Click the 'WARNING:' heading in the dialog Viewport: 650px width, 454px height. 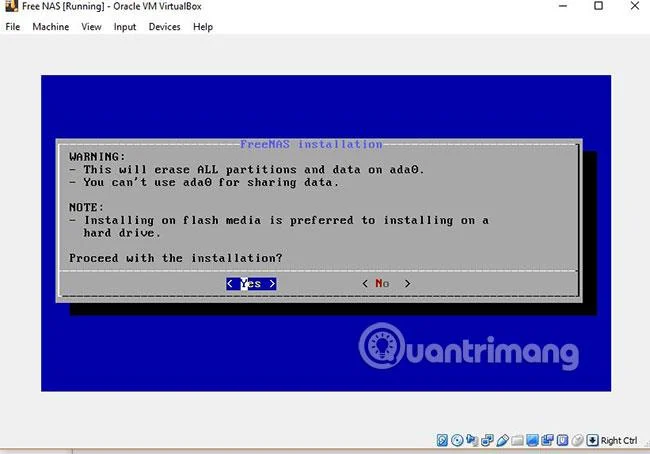coord(97,157)
